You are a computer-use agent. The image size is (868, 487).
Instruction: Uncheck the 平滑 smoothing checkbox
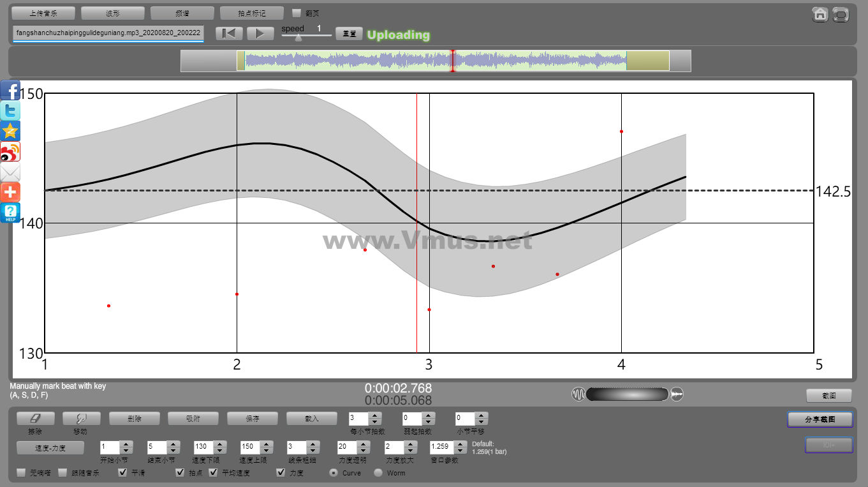(x=123, y=473)
